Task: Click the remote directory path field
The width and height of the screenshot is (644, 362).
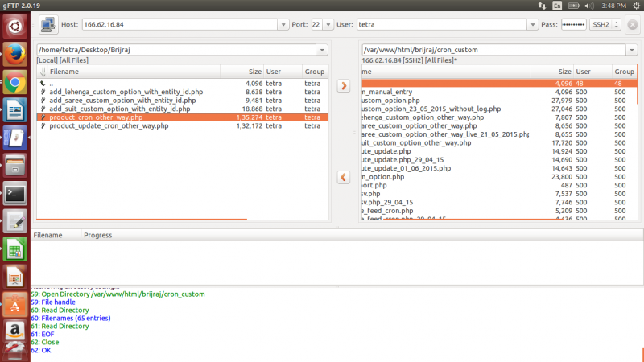Action: tap(494, 50)
